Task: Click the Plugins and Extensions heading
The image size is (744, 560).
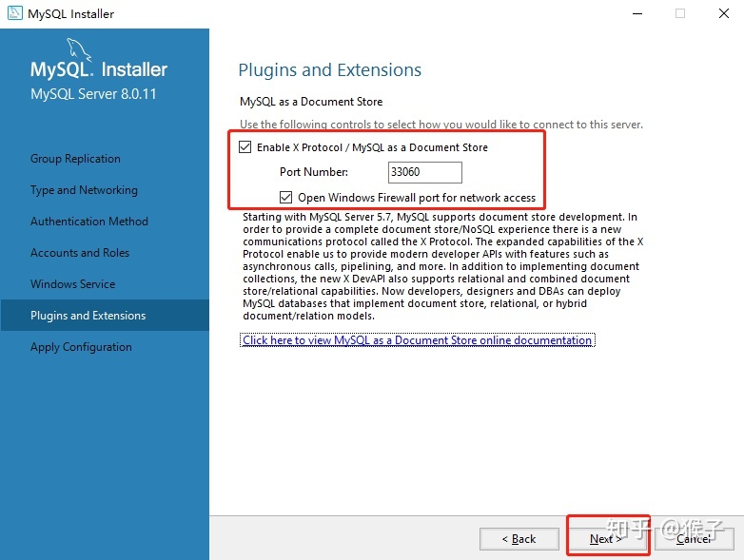Action: click(330, 69)
